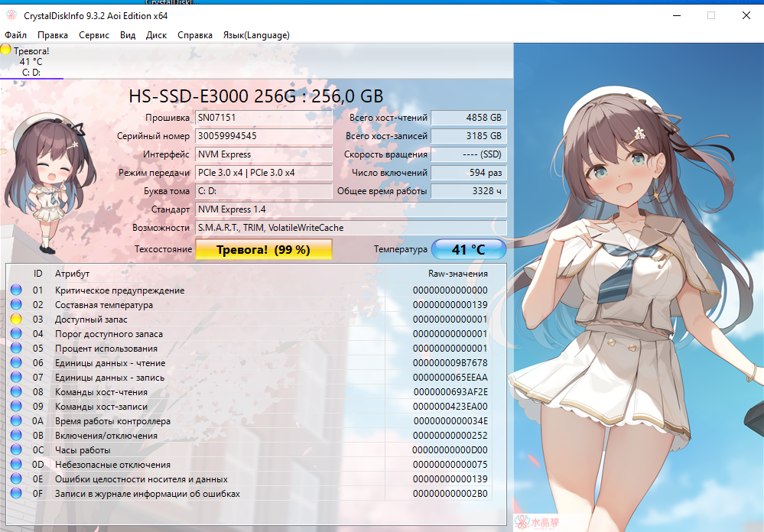Image resolution: width=764 pixels, height=532 pixels.
Task: Open the Справка menu
Action: click(x=194, y=35)
